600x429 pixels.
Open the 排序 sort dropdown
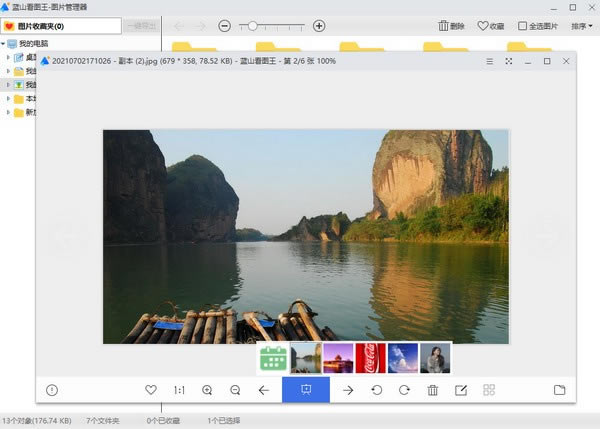click(582, 26)
